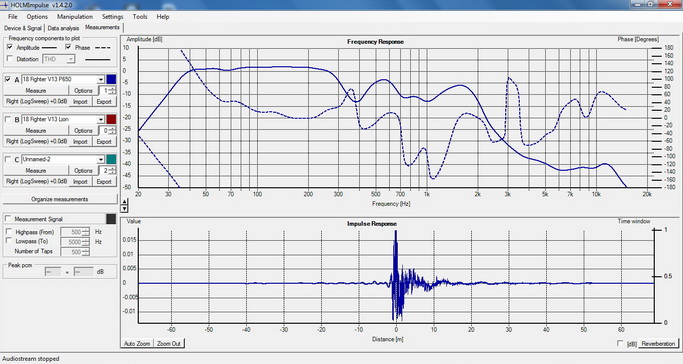683x364 pixels.
Task: Click Options button for slot C
Action: pyautogui.click(x=83, y=171)
